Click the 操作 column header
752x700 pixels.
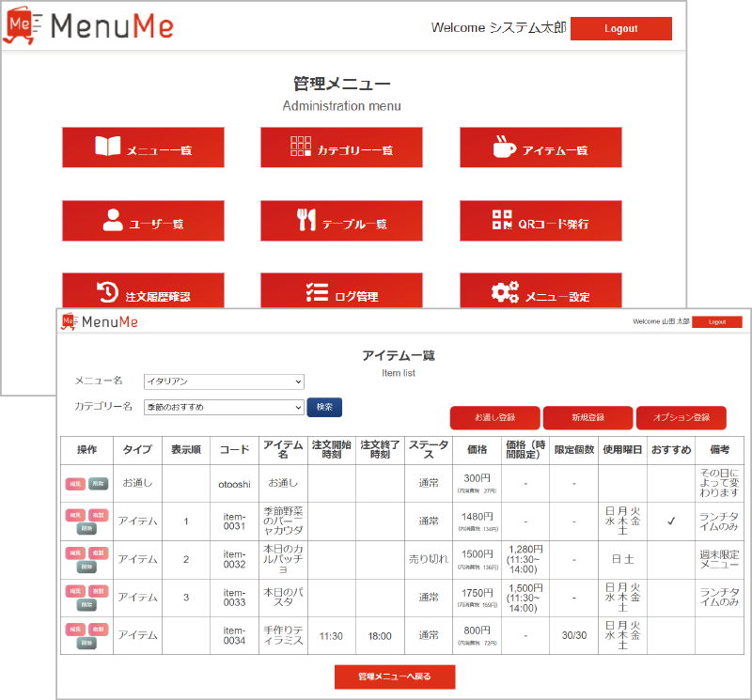(86, 450)
